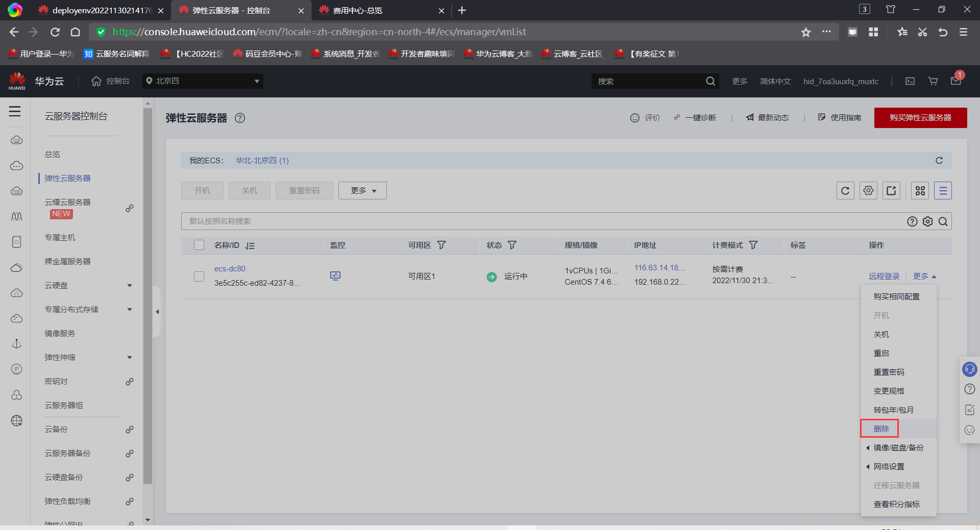This screenshot has height=530, width=980.
Task: Choose 重置密码 from the operations menu
Action: [889, 372]
